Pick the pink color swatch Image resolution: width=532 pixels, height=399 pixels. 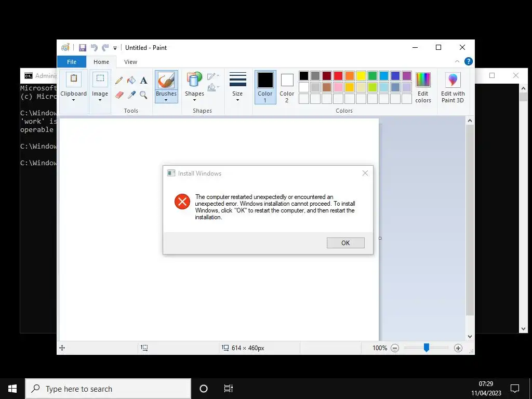(338, 87)
